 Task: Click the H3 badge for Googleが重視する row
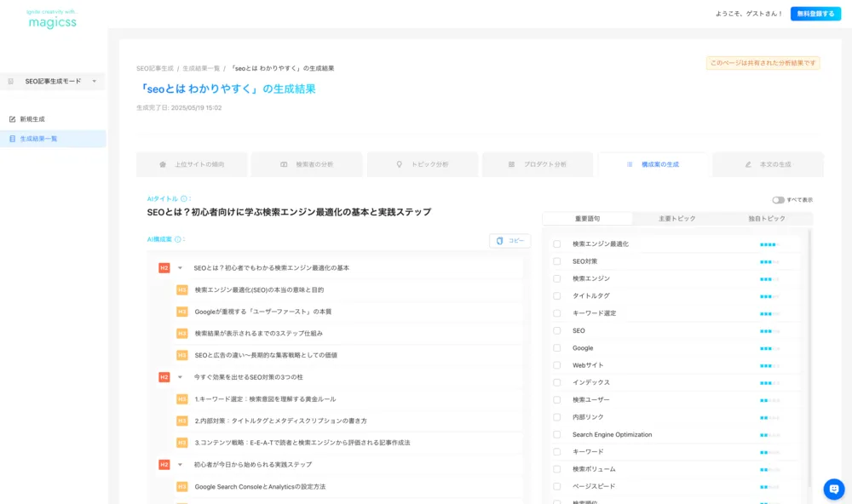tap(182, 312)
